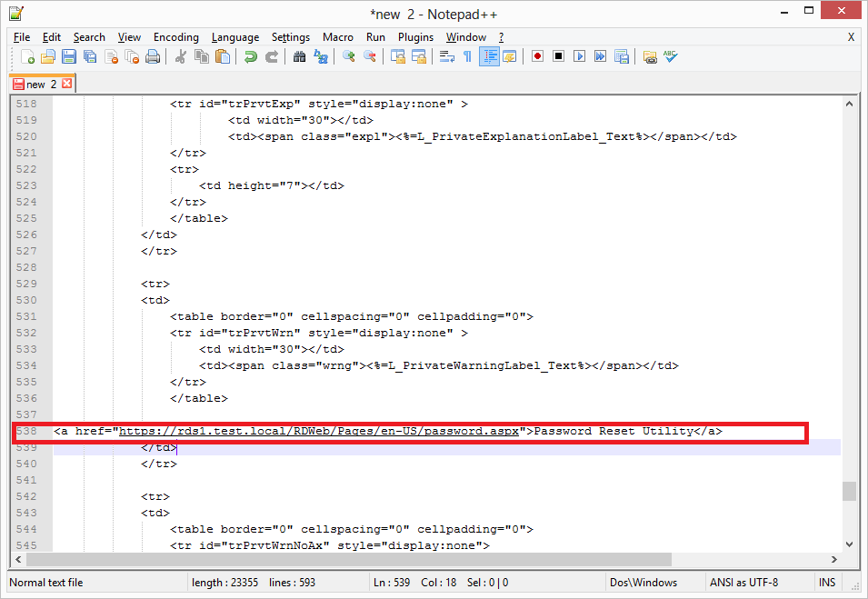Click the horizontal scrollbar right arrow
The height and width of the screenshot is (599, 868).
[x=833, y=560]
